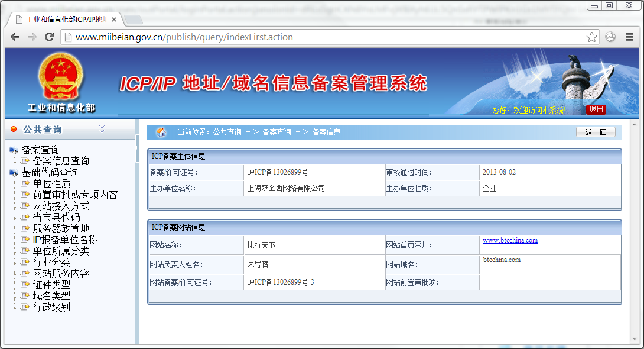Click the page icon beside 域名类型
The width and height of the screenshot is (644, 349).
[25, 296]
